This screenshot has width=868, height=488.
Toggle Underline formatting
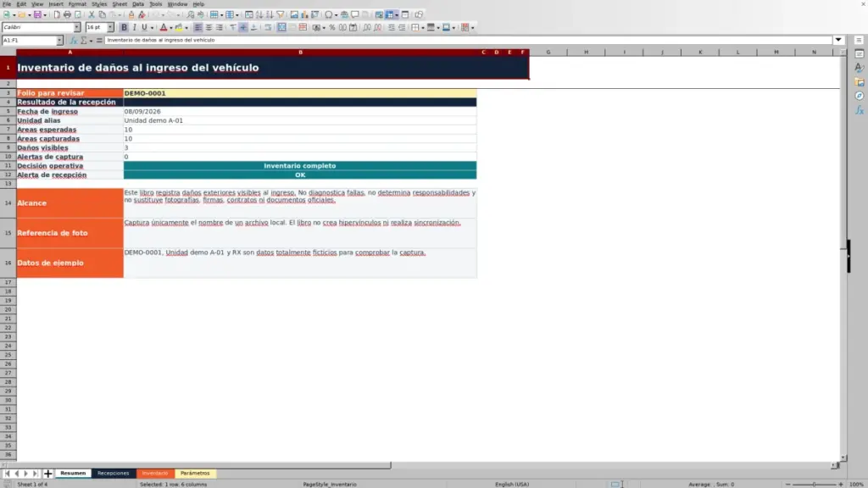tap(144, 27)
